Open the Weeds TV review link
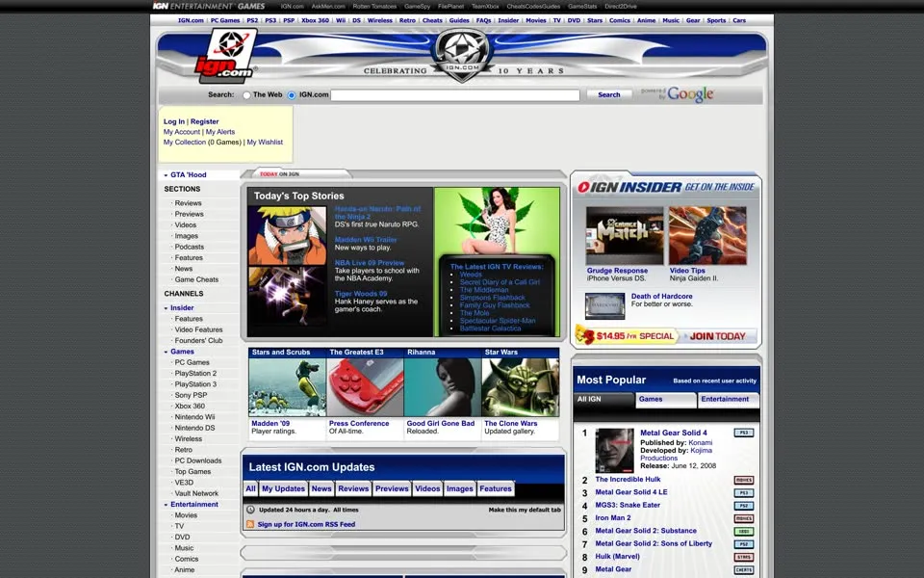924x578 pixels. click(471, 275)
